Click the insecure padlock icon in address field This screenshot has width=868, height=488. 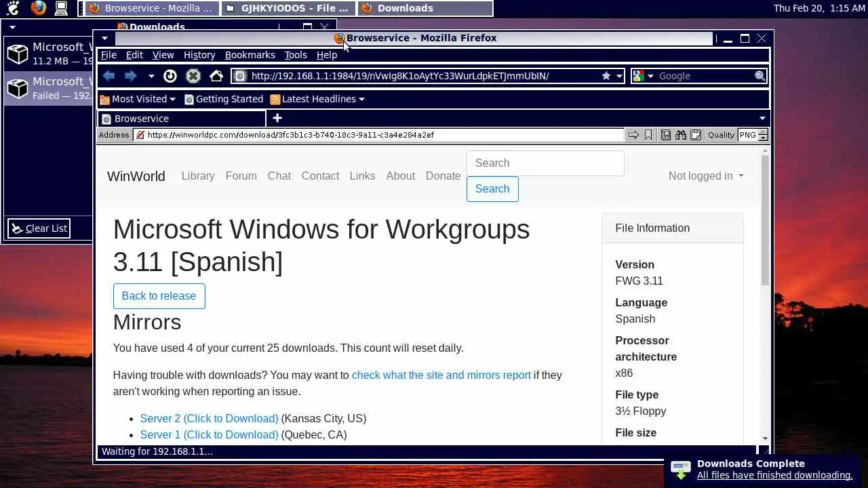[140, 135]
